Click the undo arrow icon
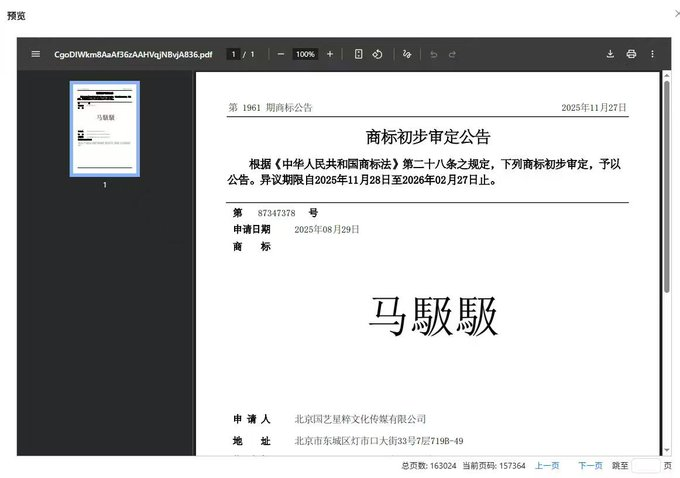Viewport: 680px width, 478px height. [433, 54]
